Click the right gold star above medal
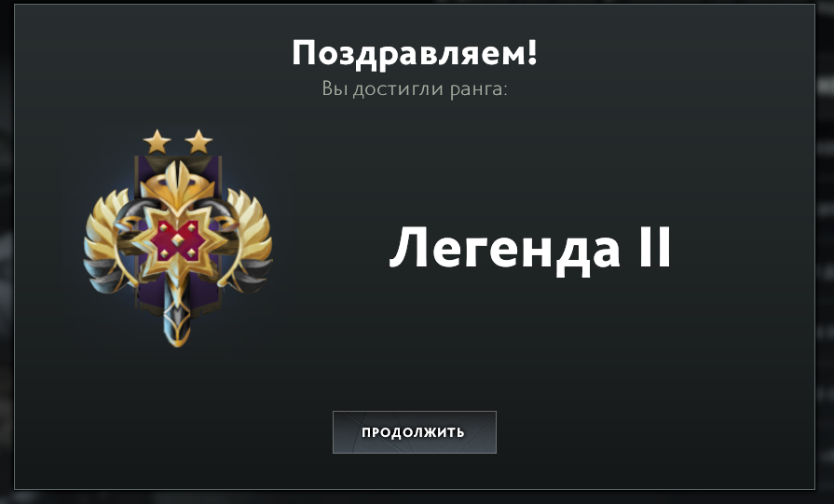Viewport: 834px width, 504px height. (198, 142)
